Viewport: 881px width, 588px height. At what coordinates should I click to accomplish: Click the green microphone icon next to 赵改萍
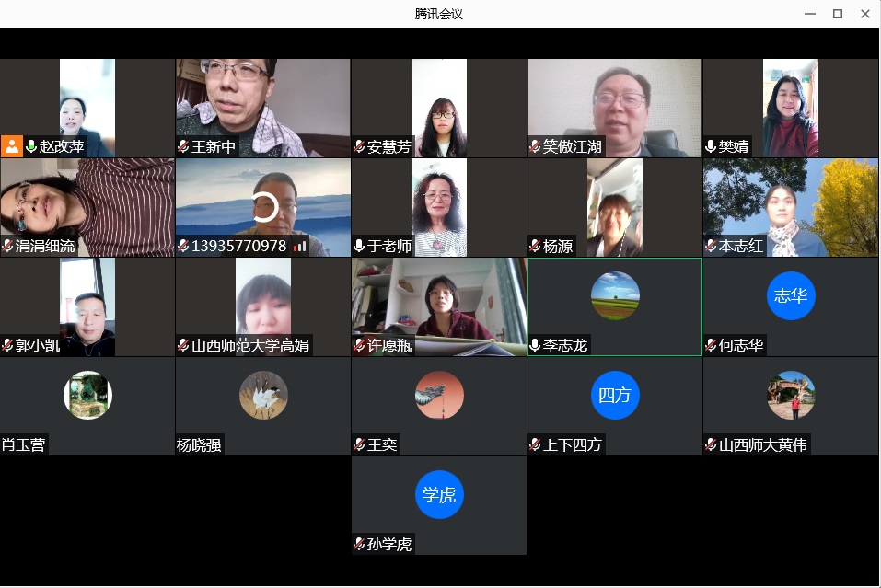(x=31, y=146)
